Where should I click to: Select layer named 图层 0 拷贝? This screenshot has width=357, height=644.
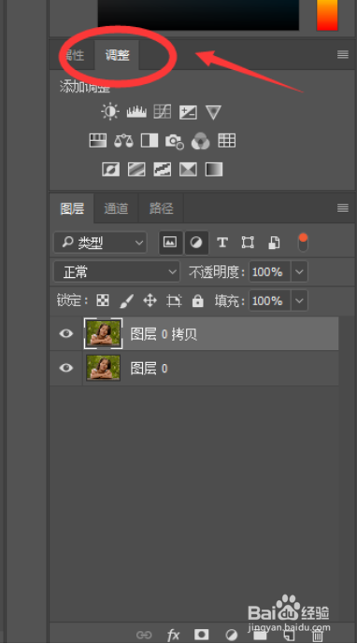coord(164,334)
